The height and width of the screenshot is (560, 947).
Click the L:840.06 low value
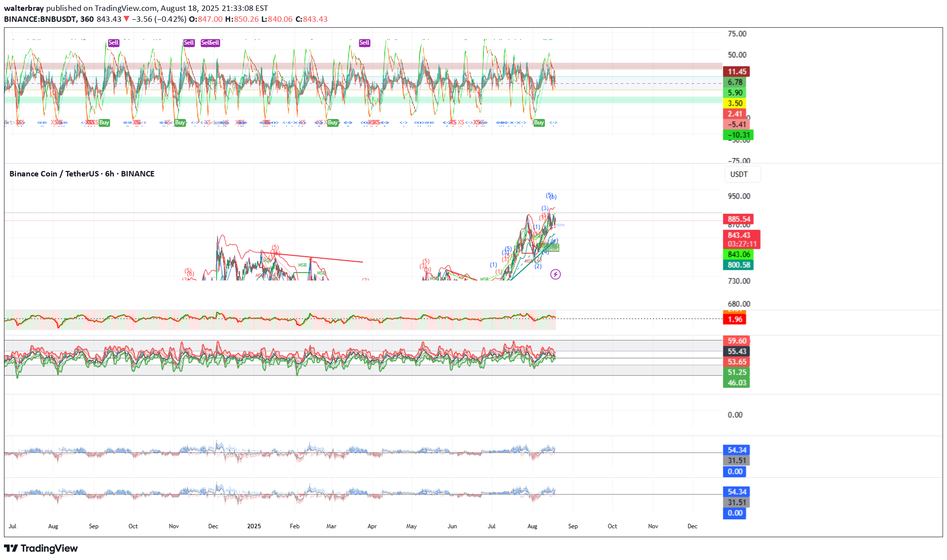(277, 19)
